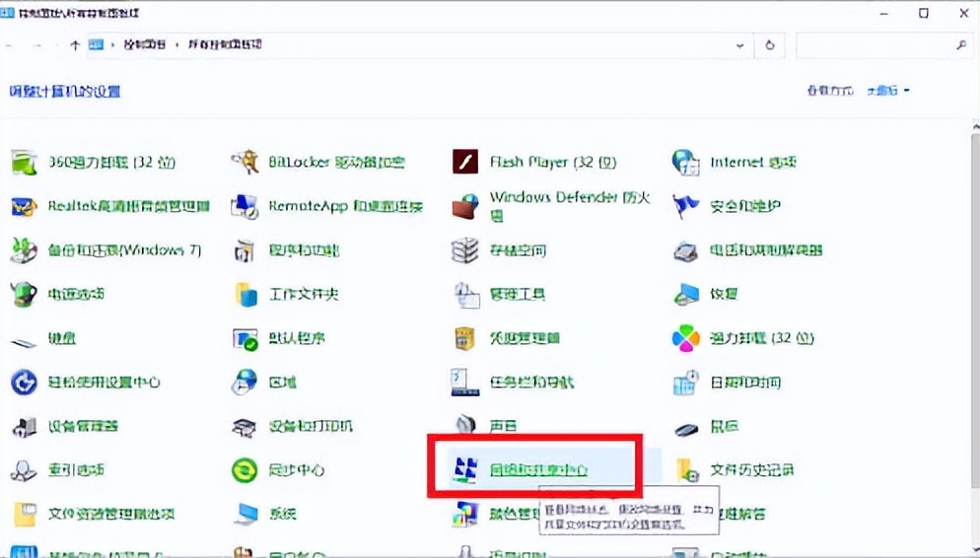This screenshot has width=980, height=558.
Task: Open the Sound speaker icon
Action: point(464,426)
